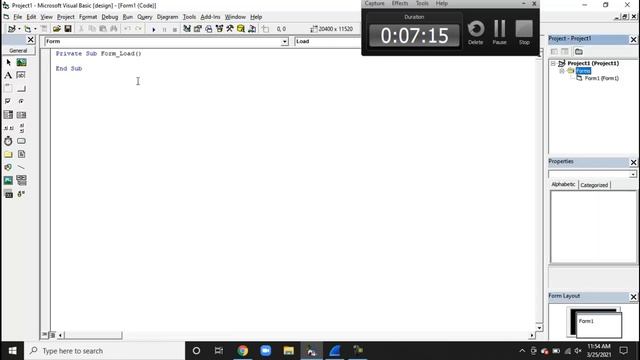Close the Toolbox panel
This screenshot has width=640, height=360.
tap(31, 40)
